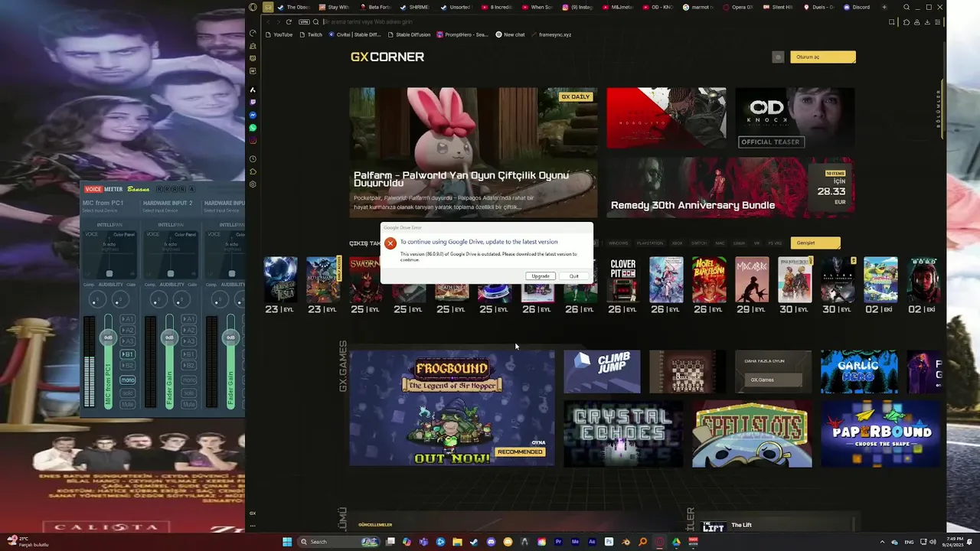The width and height of the screenshot is (980, 551).
Task: Toggle A1 bus on MIC from PC1 strip
Action: click(128, 319)
